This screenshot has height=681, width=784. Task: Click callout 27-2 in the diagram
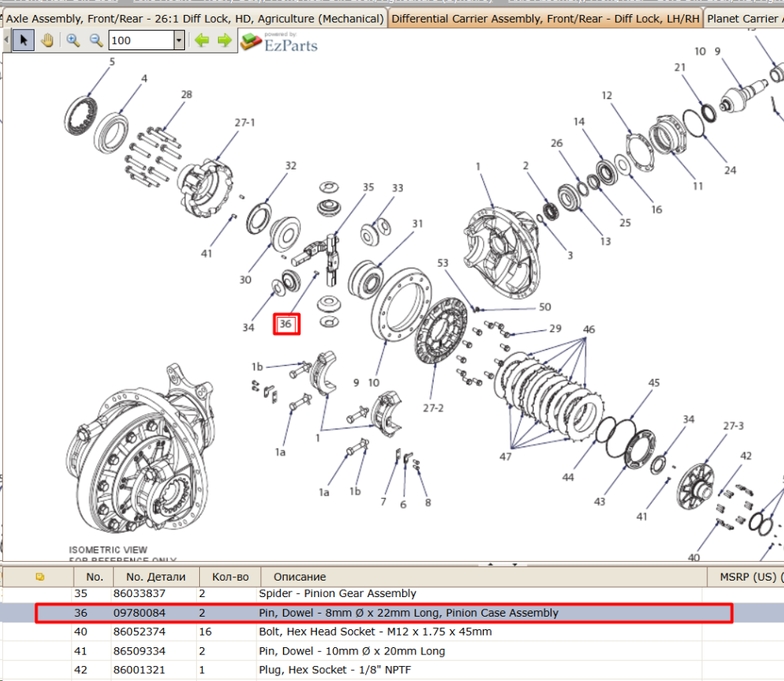click(x=433, y=408)
